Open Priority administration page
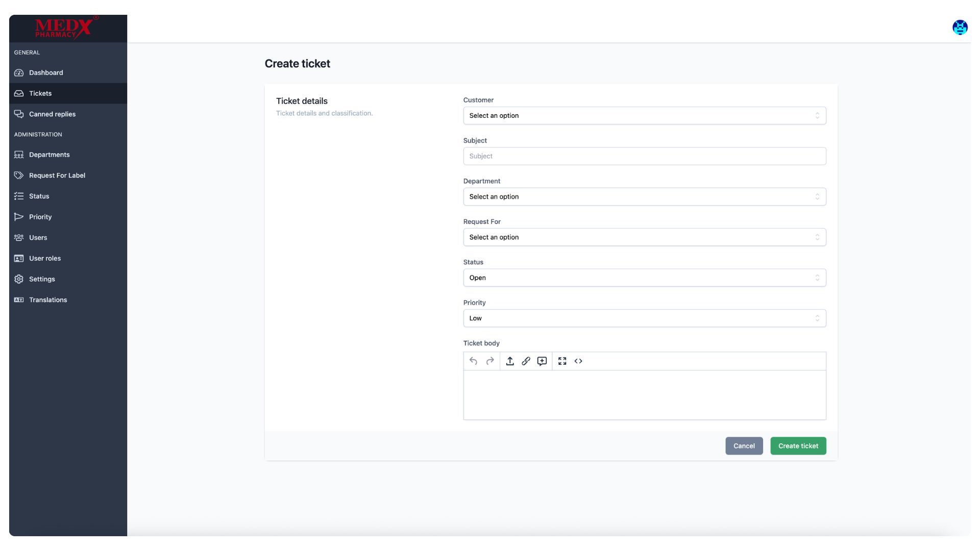The height and width of the screenshot is (551, 980). (68, 217)
